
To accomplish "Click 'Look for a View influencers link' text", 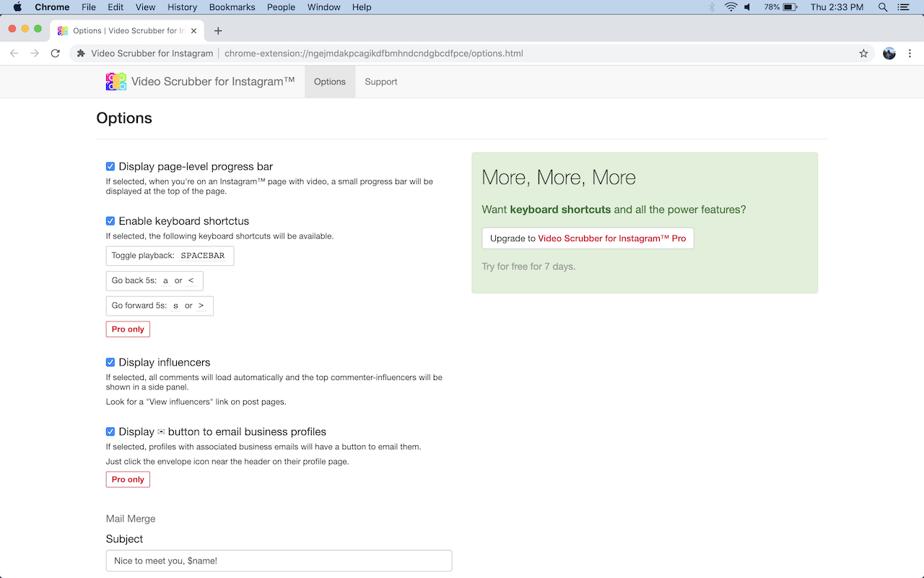I will pos(196,402).
